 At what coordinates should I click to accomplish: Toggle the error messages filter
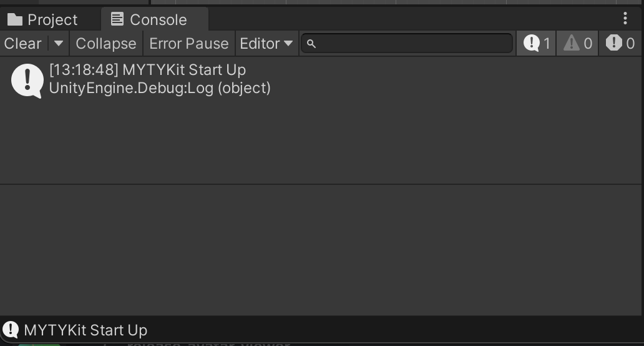(621, 43)
